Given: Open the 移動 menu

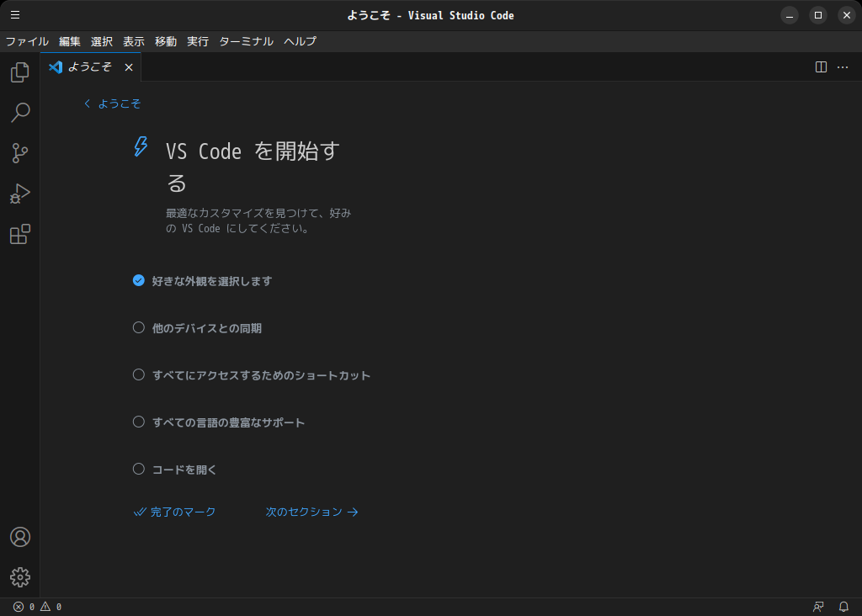Looking at the screenshot, I should [166, 41].
